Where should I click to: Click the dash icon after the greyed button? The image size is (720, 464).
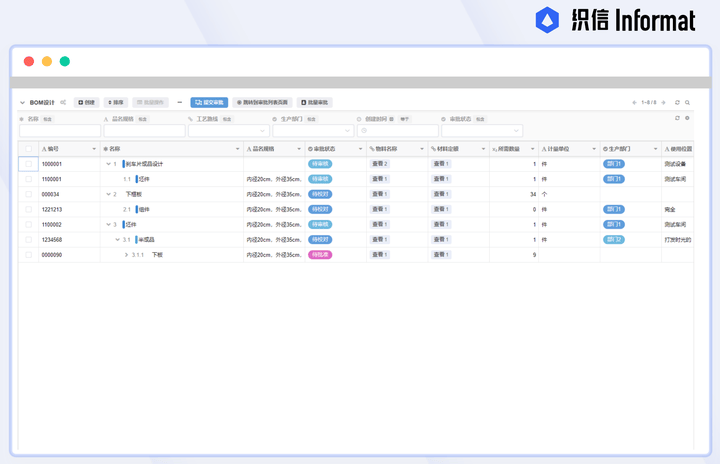[x=180, y=102]
